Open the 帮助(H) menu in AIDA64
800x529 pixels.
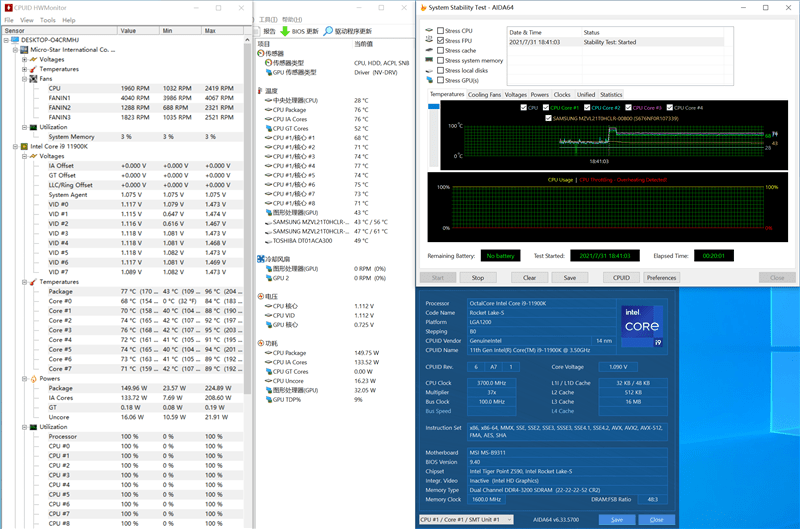(x=292, y=19)
